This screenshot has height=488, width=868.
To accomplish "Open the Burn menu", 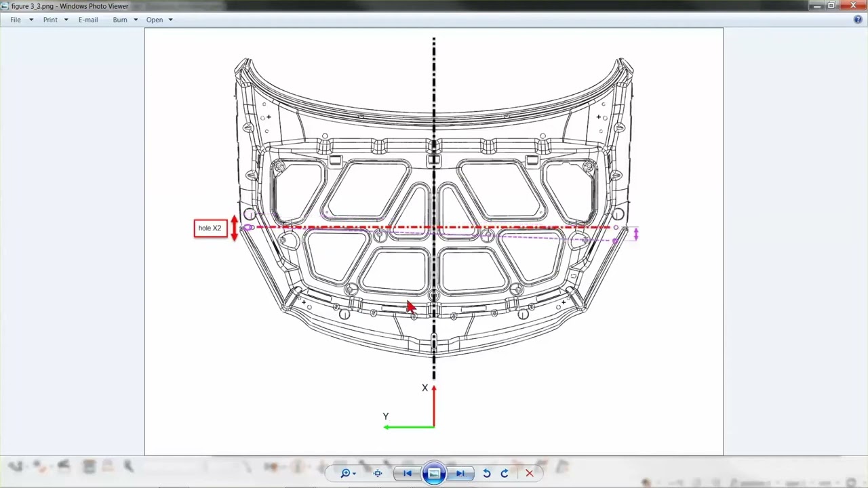I will click(x=120, y=20).
